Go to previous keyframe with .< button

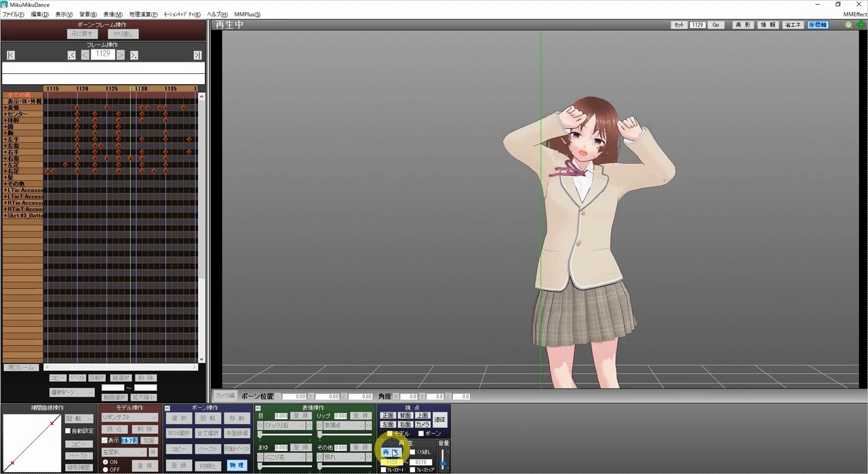coord(72,55)
